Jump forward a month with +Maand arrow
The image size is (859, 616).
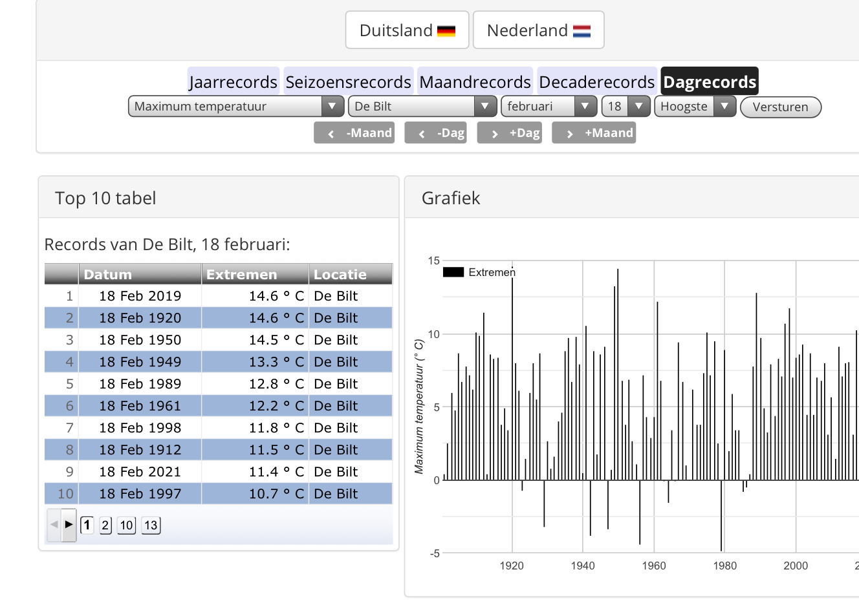593,133
